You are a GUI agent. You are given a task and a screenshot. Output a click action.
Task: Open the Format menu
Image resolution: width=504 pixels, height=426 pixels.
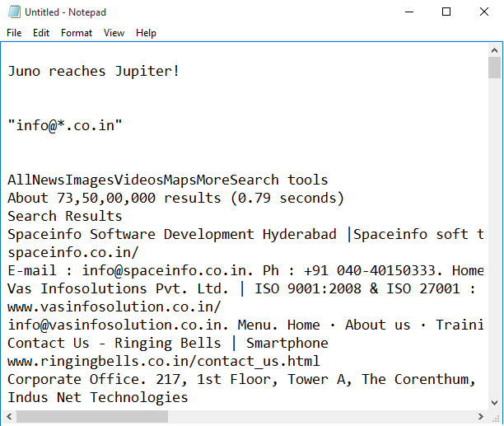click(x=77, y=33)
